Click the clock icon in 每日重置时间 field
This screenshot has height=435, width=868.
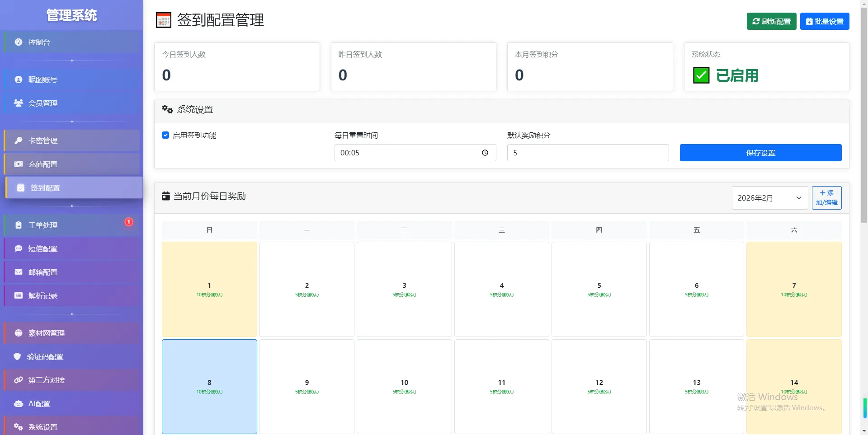click(485, 153)
